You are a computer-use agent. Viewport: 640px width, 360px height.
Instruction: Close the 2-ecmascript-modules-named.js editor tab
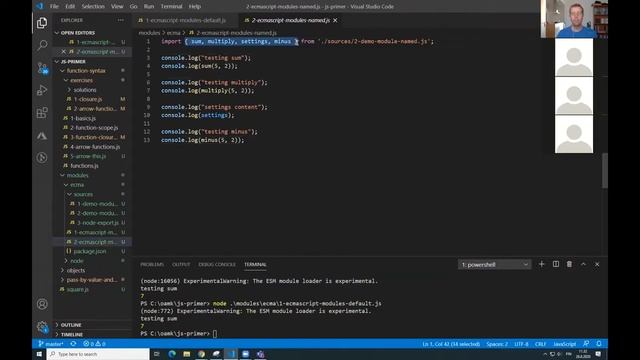tap(335, 20)
